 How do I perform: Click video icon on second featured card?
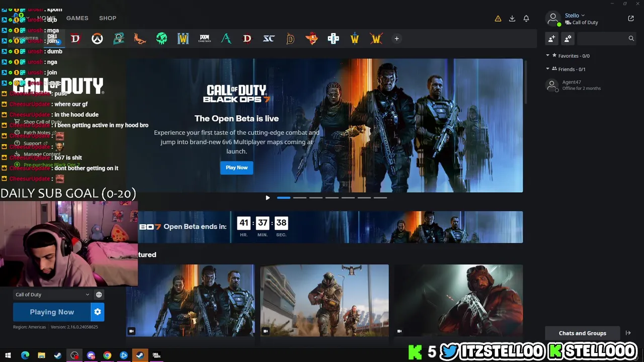point(266,331)
